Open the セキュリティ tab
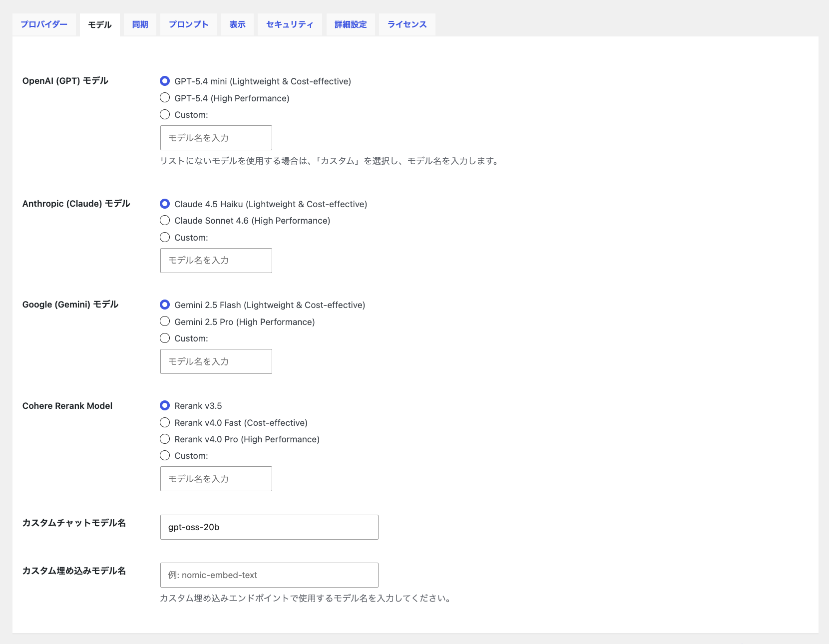This screenshot has width=829, height=644. pos(290,24)
